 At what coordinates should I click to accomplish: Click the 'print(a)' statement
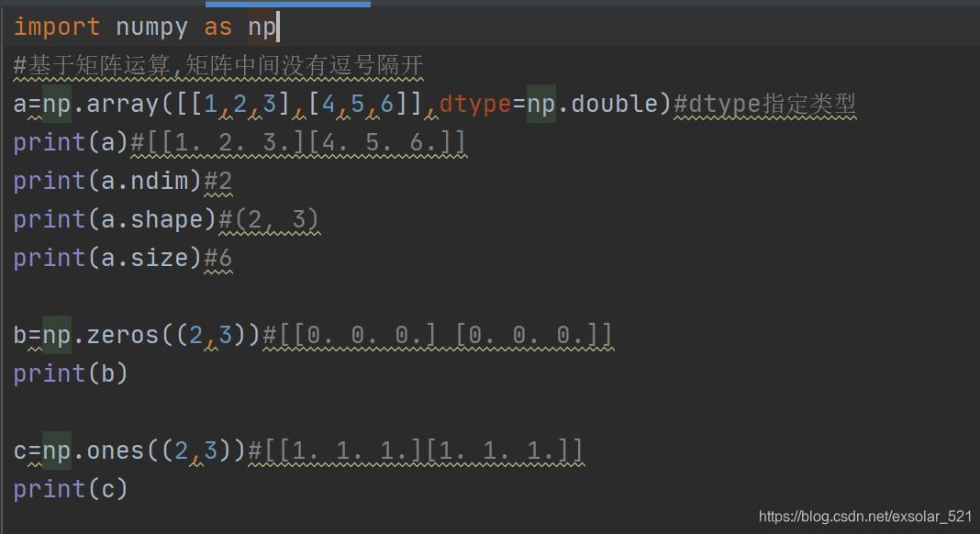tap(71, 142)
